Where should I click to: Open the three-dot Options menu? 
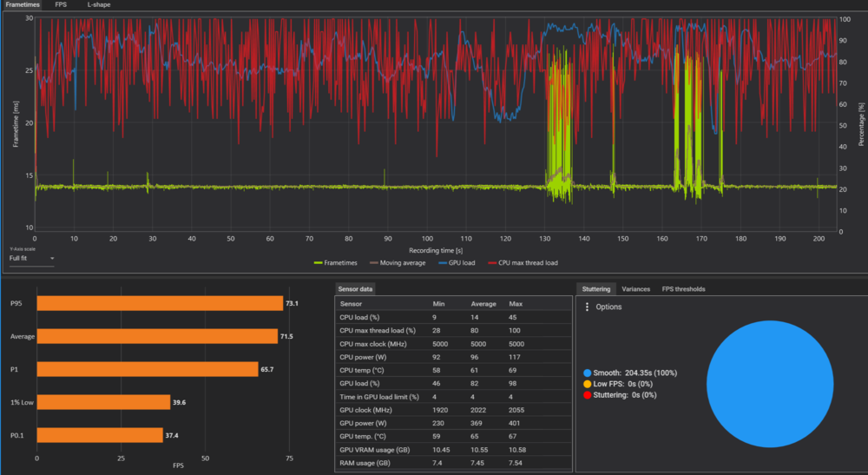pyautogui.click(x=588, y=307)
